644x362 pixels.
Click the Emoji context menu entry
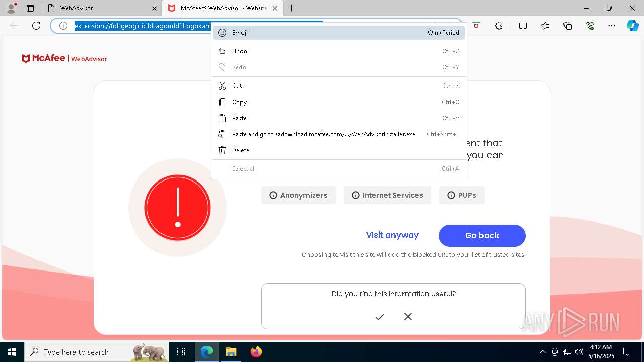339,33
